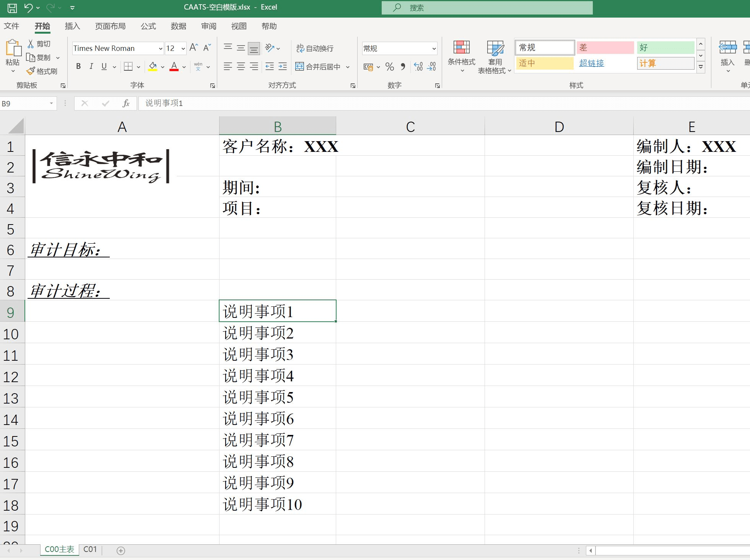This screenshot has height=560, width=750.
Task: Switch to the 公式 tab
Action: (x=148, y=26)
